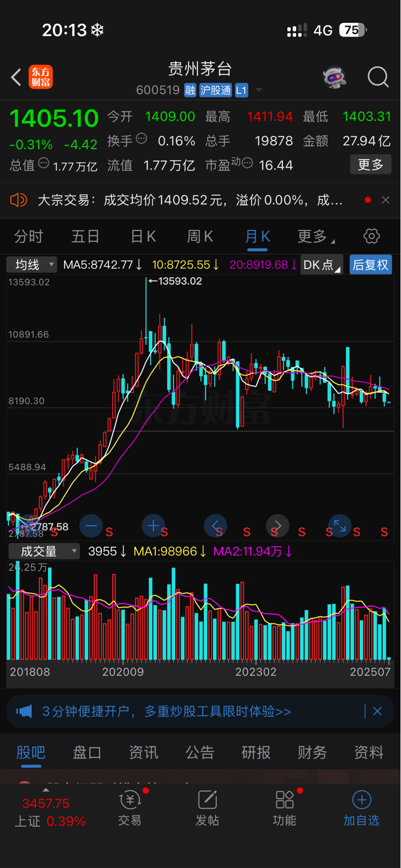Tap the megaphone icon in promo banner

point(24,711)
